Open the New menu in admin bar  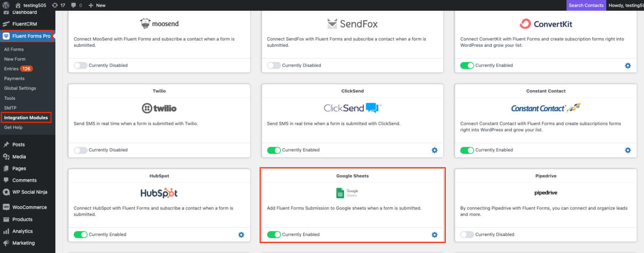click(x=97, y=5)
